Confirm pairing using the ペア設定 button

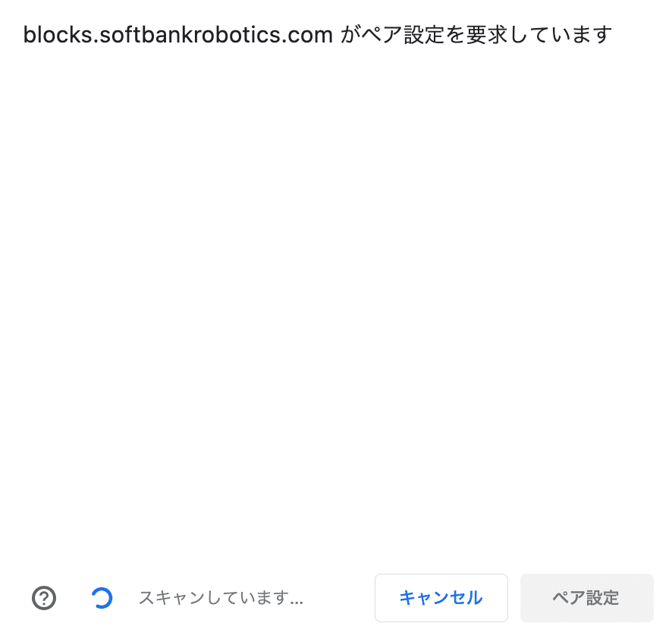[587, 598]
